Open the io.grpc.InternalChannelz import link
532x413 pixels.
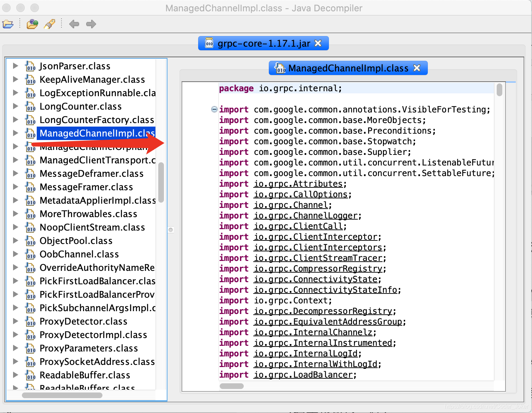point(313,332)
